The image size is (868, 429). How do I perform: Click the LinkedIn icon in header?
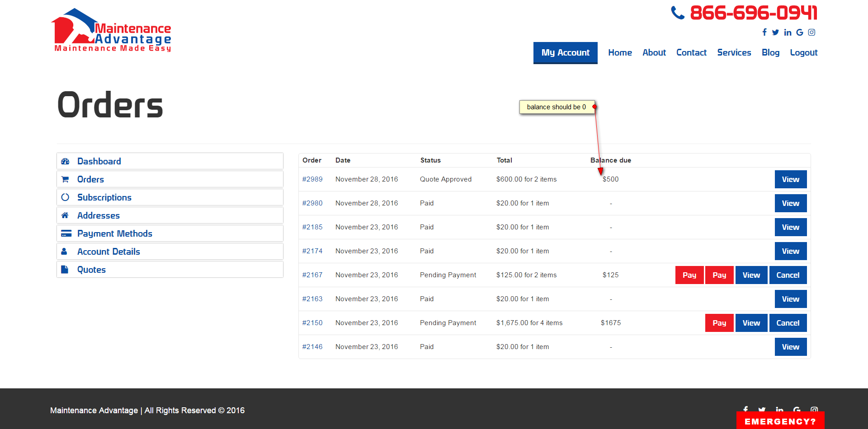pos(788,32)
